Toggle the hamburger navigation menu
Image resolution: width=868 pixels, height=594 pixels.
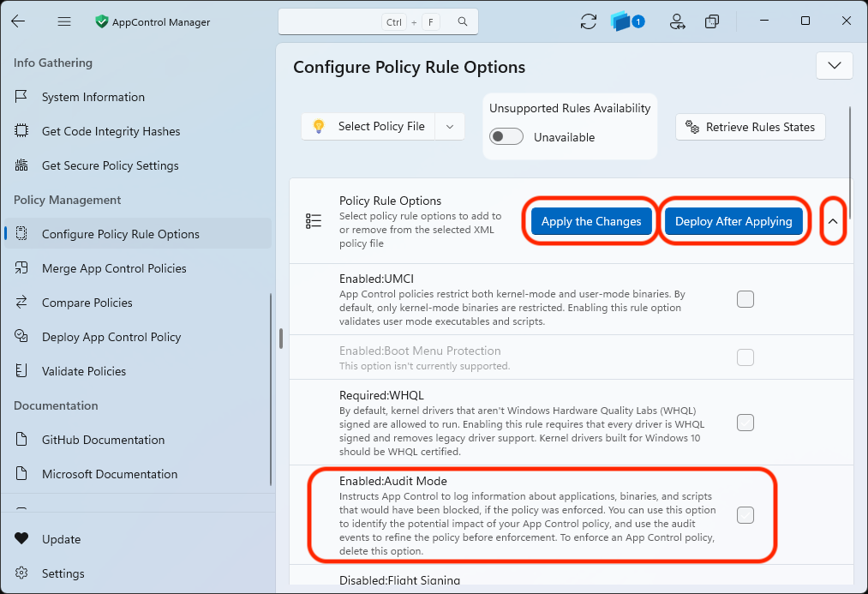[64, 21]
